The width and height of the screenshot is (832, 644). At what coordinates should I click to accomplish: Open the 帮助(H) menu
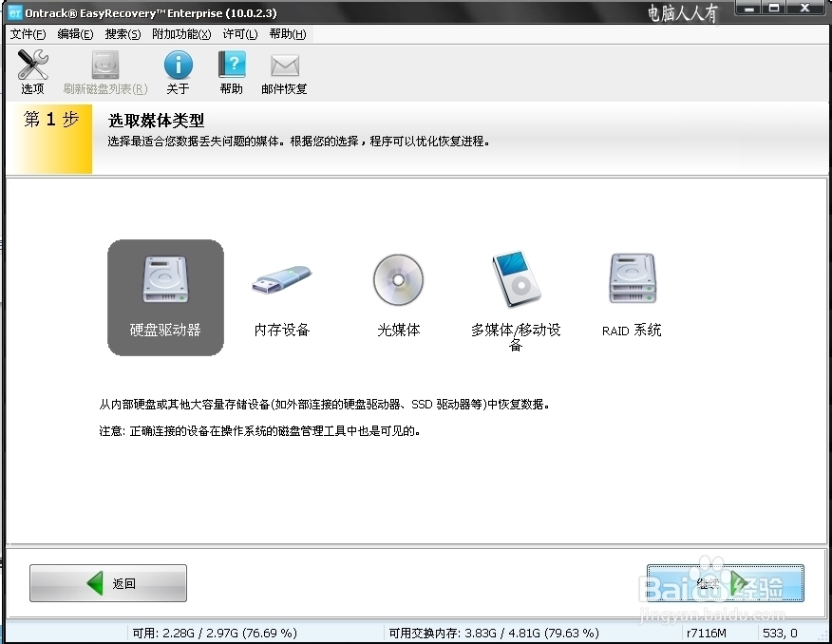coord(288,34)
